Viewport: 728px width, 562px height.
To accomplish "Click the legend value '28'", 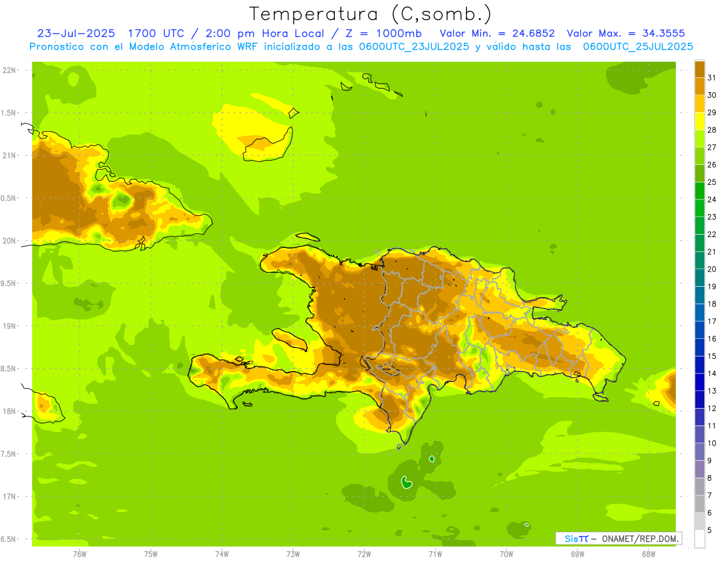I will [712, 130].
